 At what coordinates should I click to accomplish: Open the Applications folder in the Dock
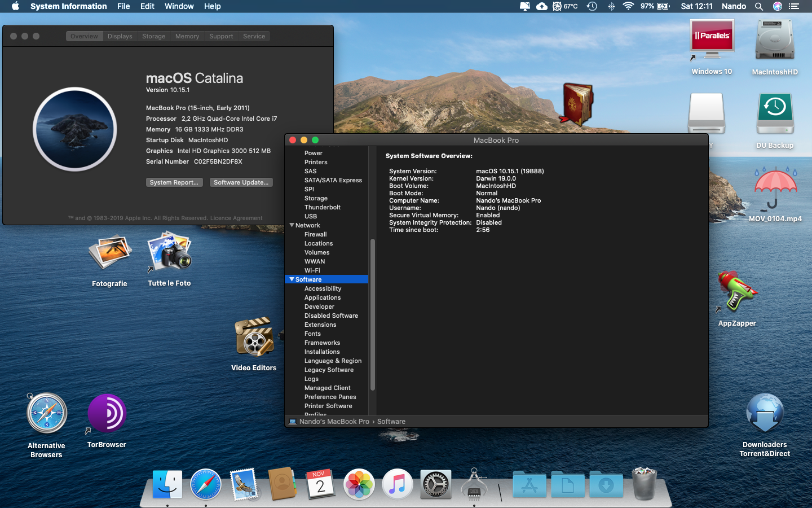coord(529,484)
